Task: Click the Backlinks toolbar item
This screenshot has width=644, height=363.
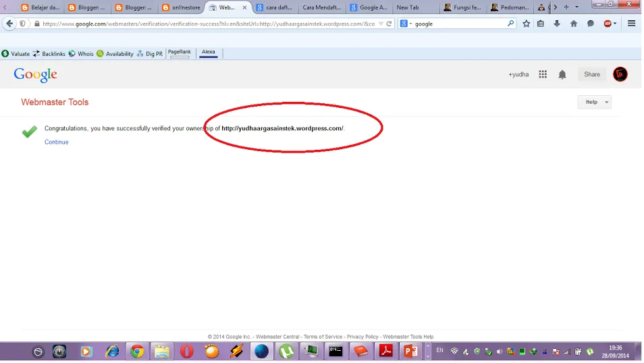Action: [49, 54]
